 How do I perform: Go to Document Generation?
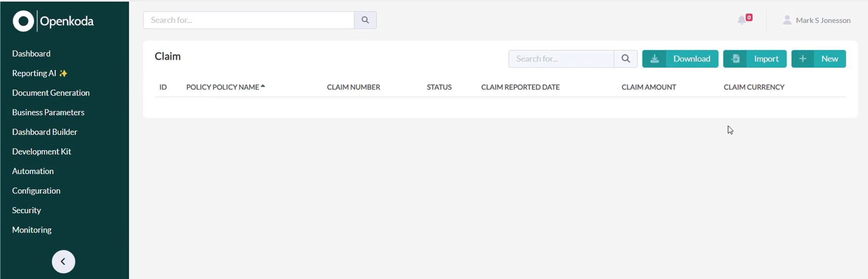[51, 93]
